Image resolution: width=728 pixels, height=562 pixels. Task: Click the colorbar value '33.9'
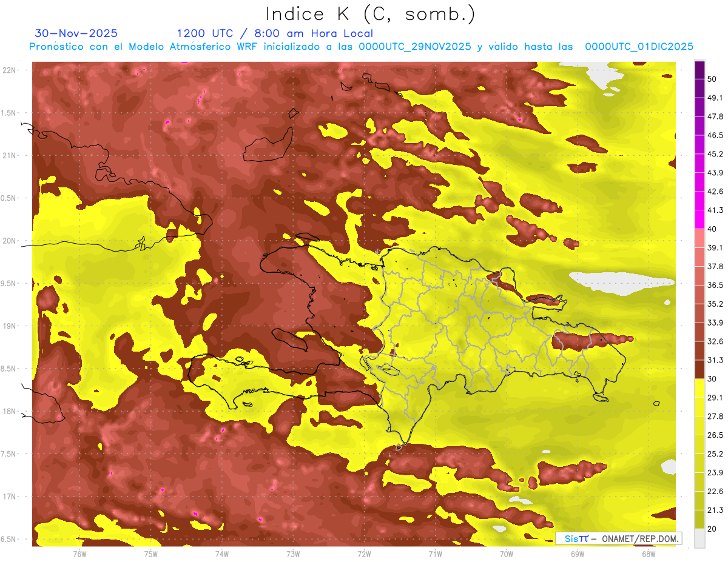pos(715,323)
